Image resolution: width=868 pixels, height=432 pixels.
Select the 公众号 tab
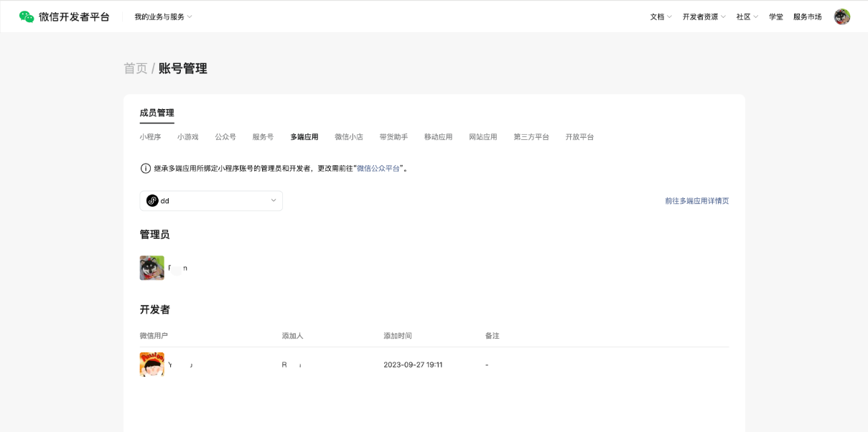coord(225,137)
